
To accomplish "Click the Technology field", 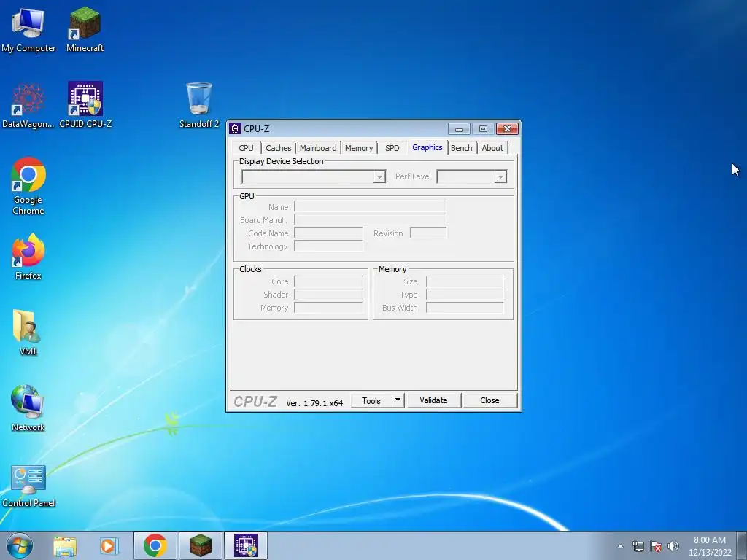I will pyautogui.click(x=328, y=246).
